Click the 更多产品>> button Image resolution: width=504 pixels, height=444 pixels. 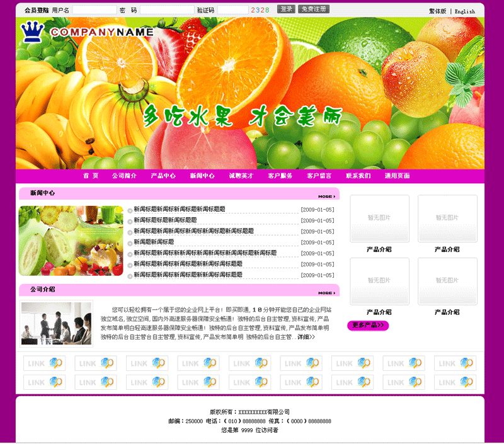pyautogui.click(x=368, y=326)
